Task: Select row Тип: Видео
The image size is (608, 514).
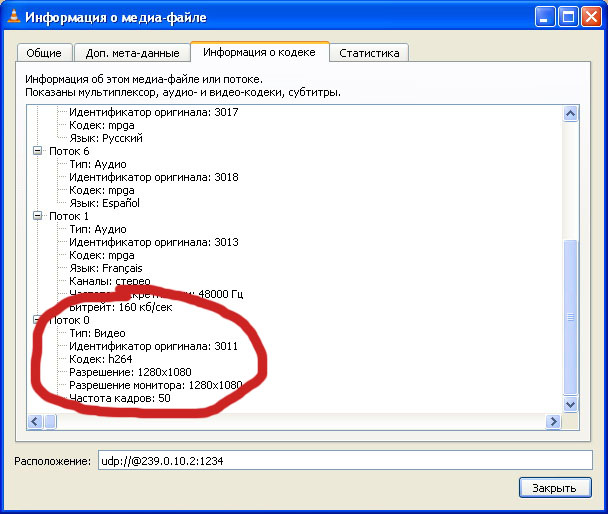Action: 97,333
